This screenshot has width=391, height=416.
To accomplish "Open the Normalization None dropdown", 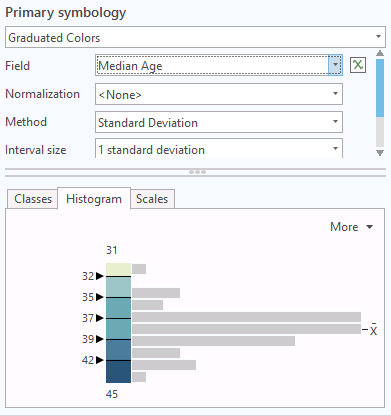I will (x=219, y=94).
